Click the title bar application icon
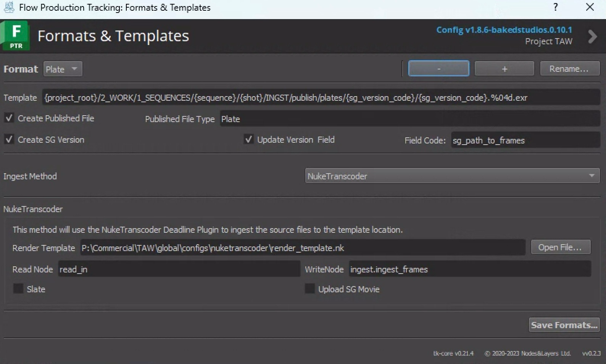606x364 pixels. click(x=8, y=7)
